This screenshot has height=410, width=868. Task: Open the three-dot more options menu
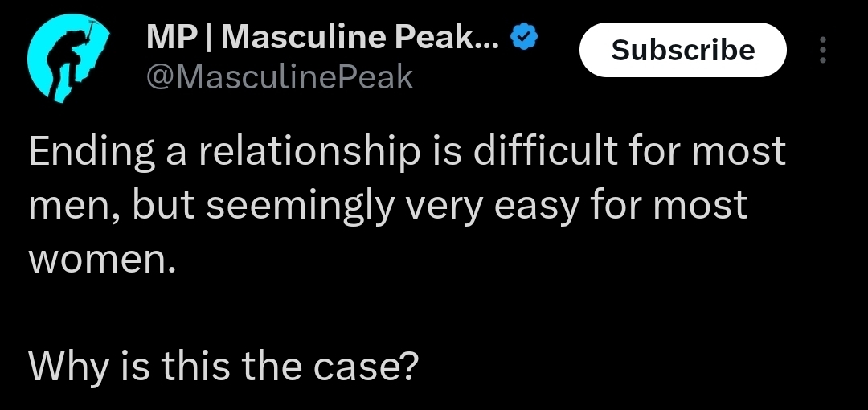coord(823,50)
